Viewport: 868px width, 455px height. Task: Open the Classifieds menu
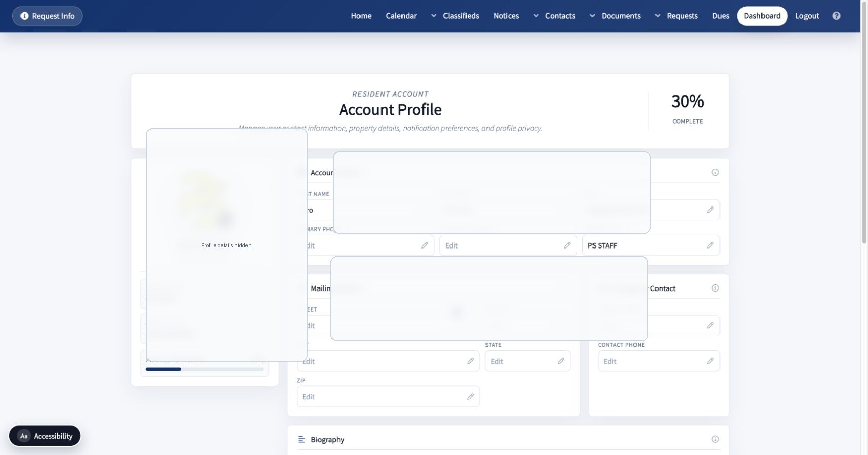pyautogui.click(x=461, y=16)
